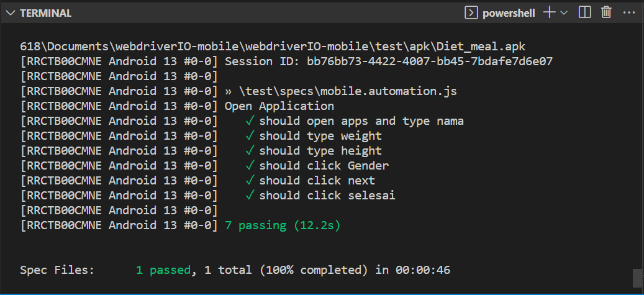The image size is (644, 295).
Task: Select the TERMINAL panel tab label
Action: (x=45, y=13)
